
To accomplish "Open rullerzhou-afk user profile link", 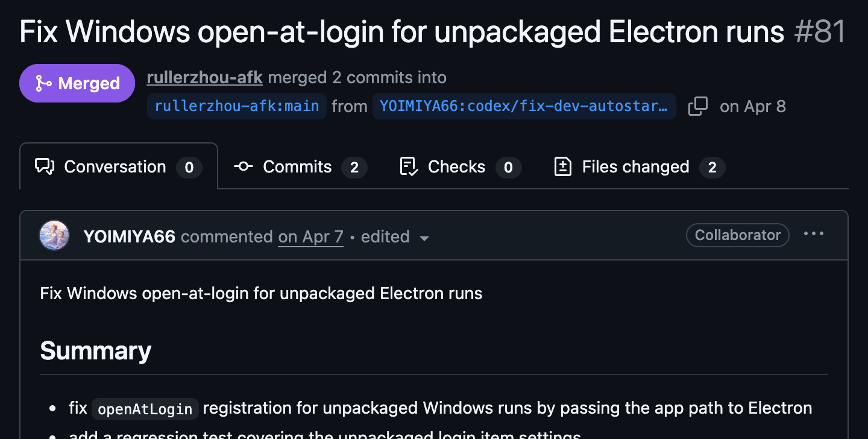I will (x=205, y=77).
